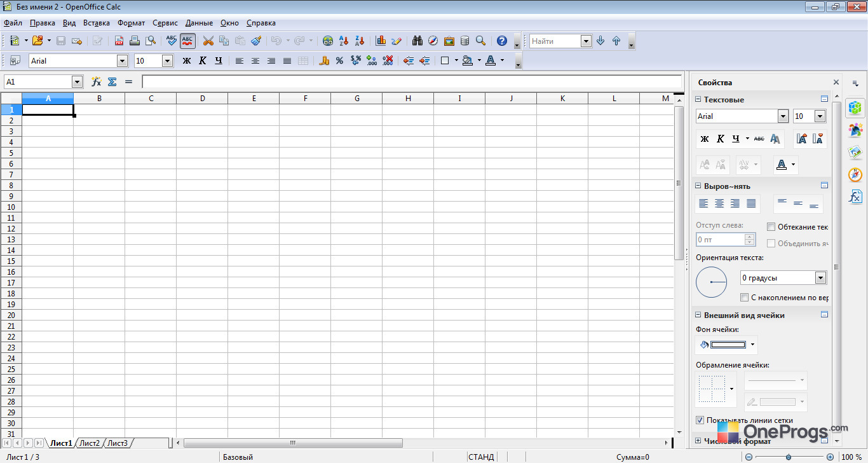Collapse Внешний вид ячейки section
This screenshot has width=868, height=463.
click(698, 315)
